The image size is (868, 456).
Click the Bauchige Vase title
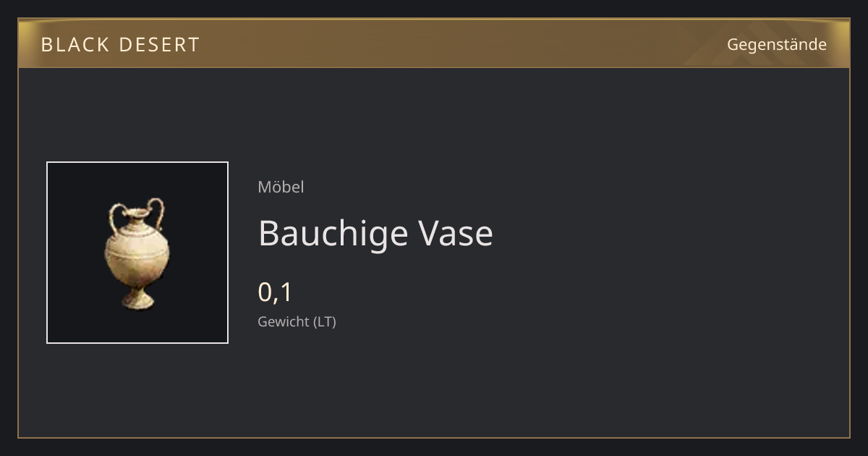pos(375,234)
